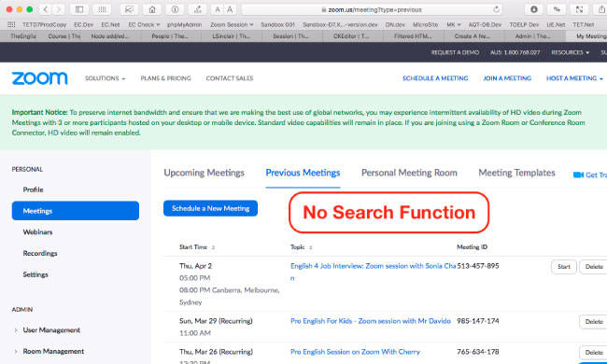Open the Sandbox 001 bookmark
Image resolution: width=607 pixels, height=364 pixels.
tap(278, 24)
